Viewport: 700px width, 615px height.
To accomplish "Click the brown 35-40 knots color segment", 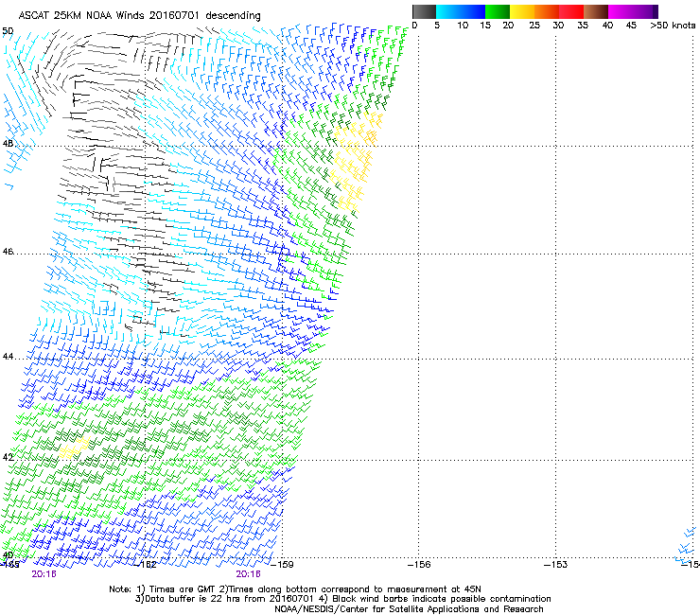I will [x=596, y=11].
